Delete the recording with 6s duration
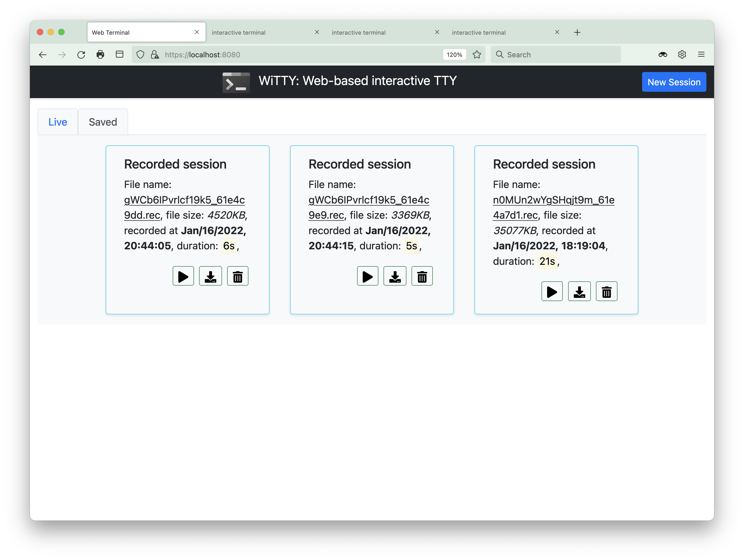 click(x=238, y=276)
